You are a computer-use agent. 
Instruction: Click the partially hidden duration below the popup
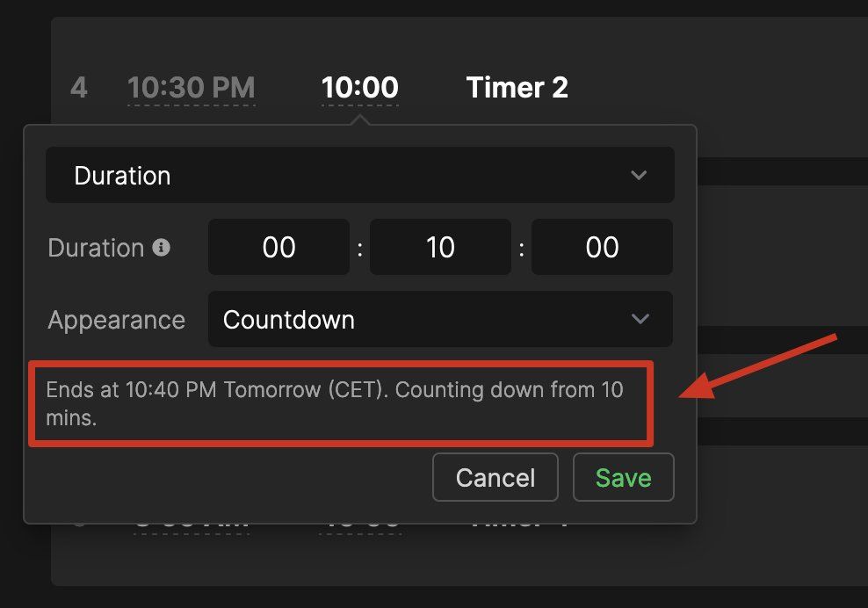pyautogui.click(x=359, y=525)
